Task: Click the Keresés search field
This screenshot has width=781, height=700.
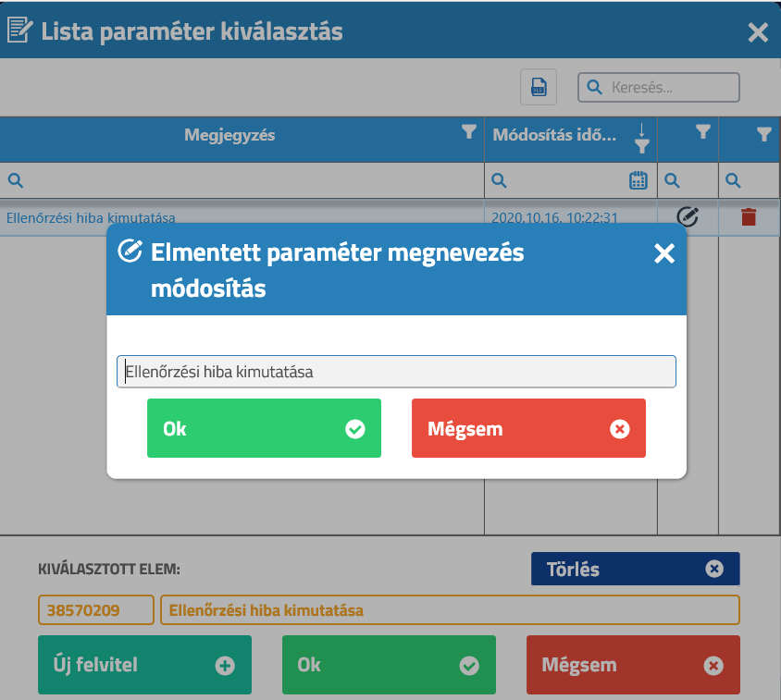Action: pyautogui.click(x=659, y=88)
